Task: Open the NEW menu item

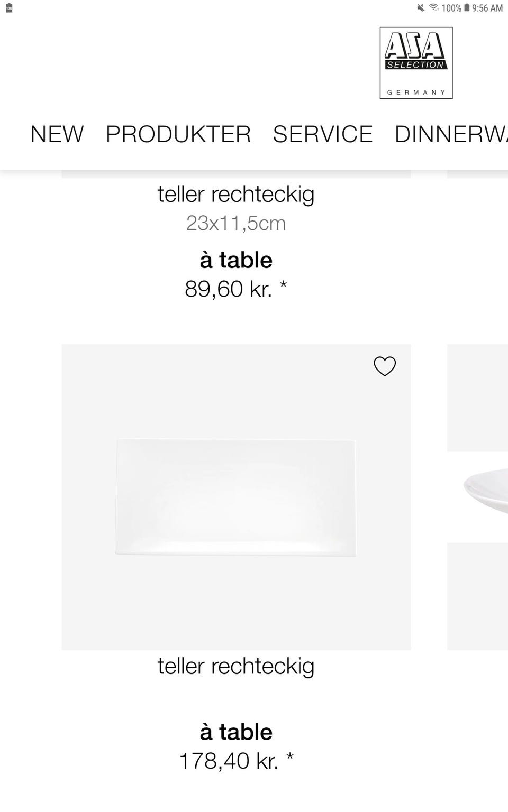Action: pos(57,134)
